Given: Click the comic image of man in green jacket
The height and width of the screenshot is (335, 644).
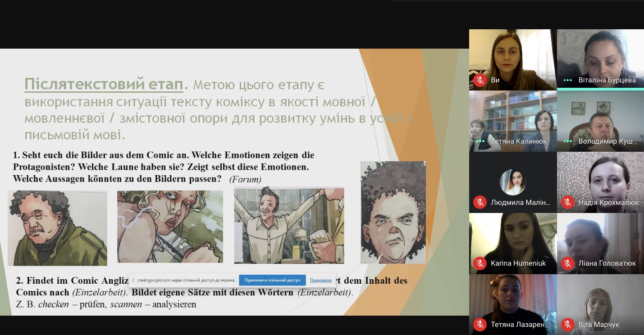Looking at the screenshot, I should tap(57, 228).
